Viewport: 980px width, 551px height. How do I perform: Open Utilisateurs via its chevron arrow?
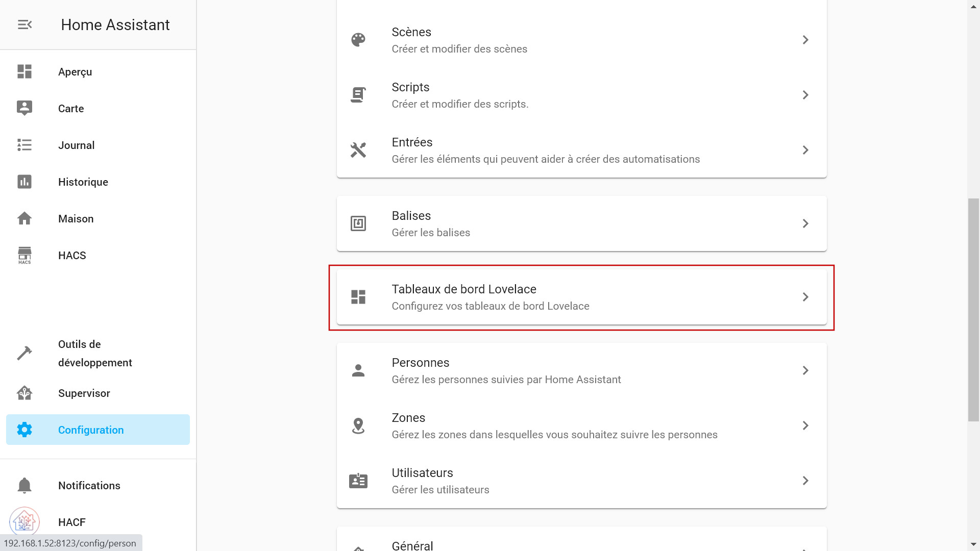pos(805,481)
